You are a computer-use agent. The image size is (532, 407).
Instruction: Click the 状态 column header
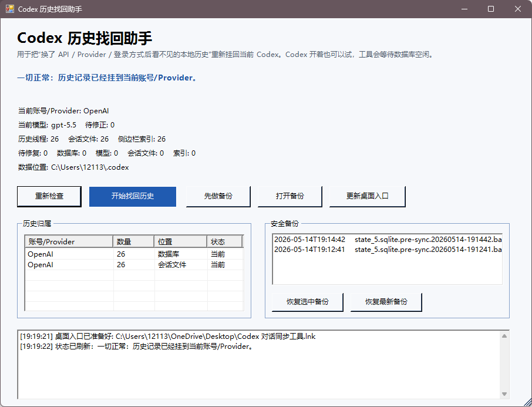coord(225,242)
